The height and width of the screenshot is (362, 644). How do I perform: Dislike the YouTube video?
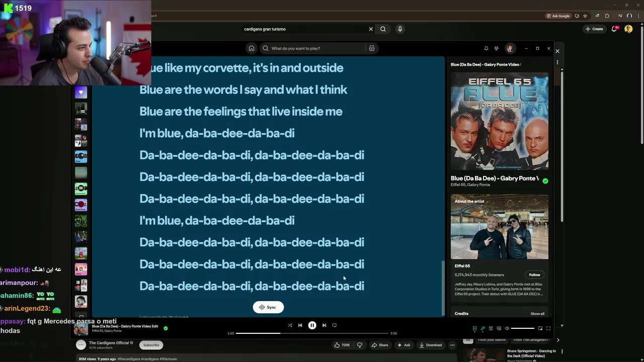359,345
